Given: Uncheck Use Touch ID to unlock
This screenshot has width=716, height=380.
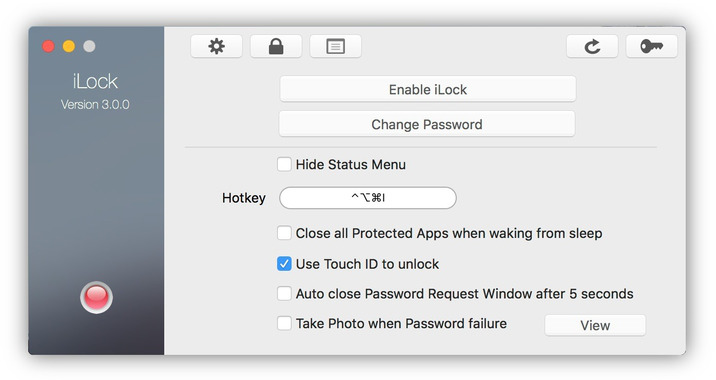Looking at the screenshot, I should 284,264.
